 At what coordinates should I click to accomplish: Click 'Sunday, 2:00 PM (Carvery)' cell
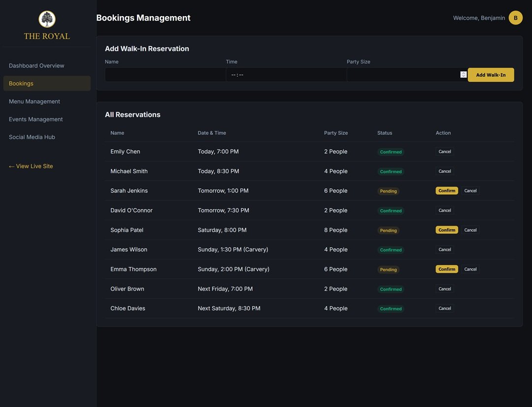point(234,269)
